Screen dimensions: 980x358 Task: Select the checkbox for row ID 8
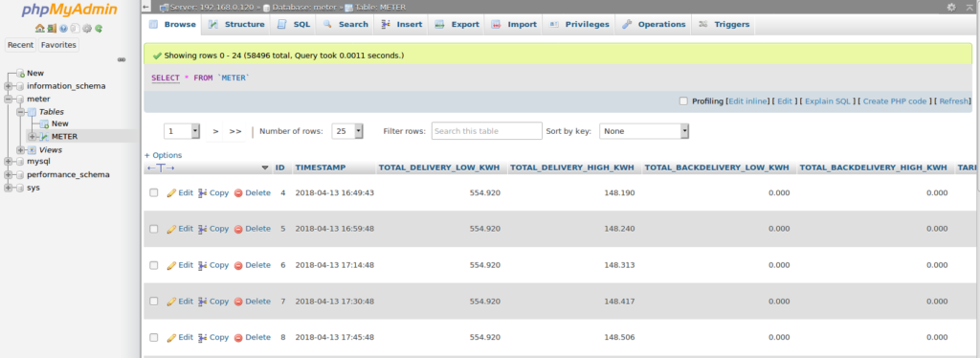point(154,337)
